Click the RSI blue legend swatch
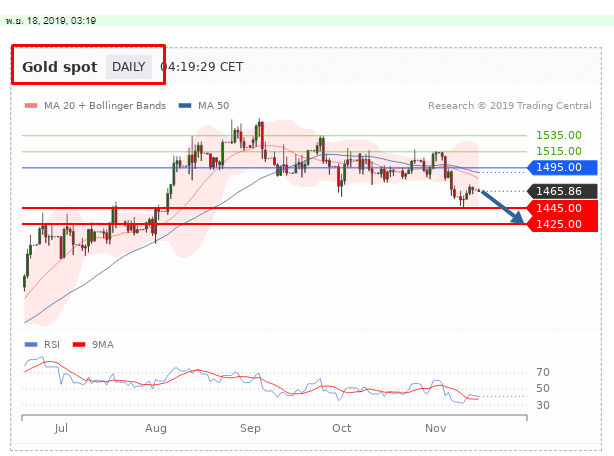614x456 pixels. coord(31,344)
